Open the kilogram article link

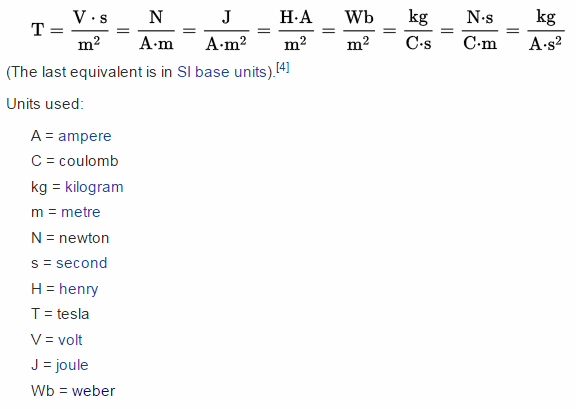coord(94,187)
